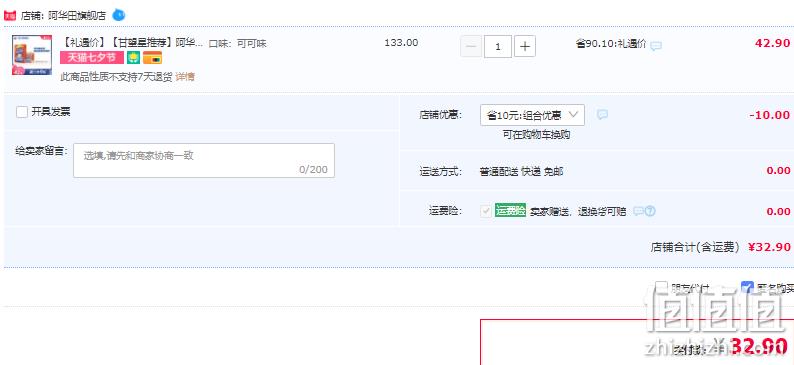Screen dimensions: 794x365
Task: Click speech bubble icon after 退换货可赔
Action: (639, 211)
